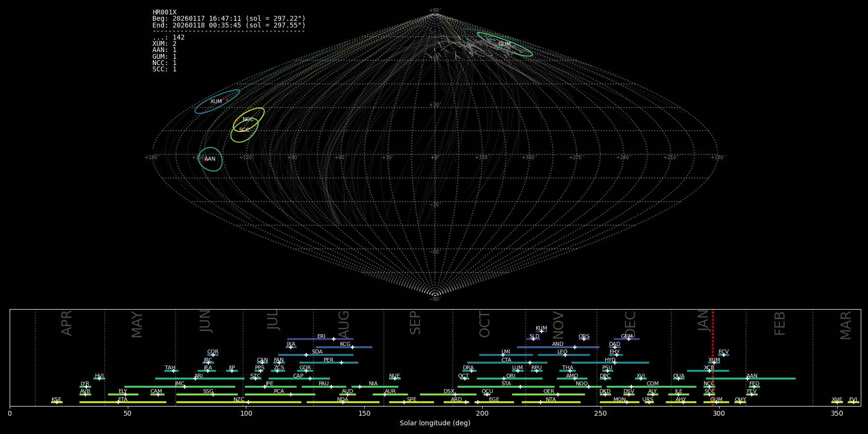This screenshot has width=868, height=434.
Task: Click the QUA shower peak marker
Action: [x=678, y=379]
